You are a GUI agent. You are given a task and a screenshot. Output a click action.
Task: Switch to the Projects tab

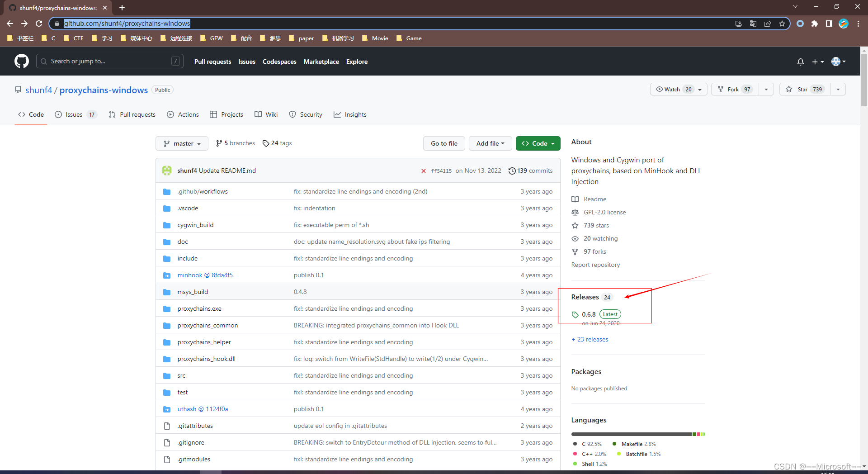[226, 114]
